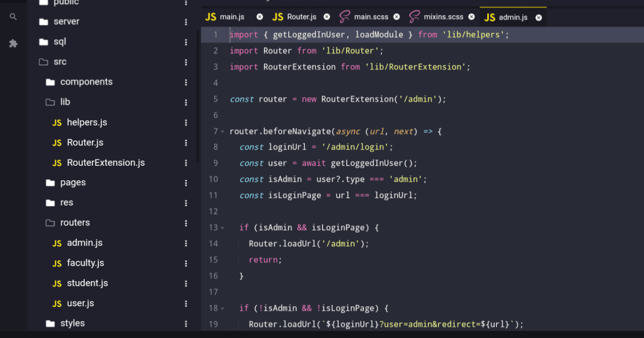Collapse the beforeNavigate function at line 7
The height and width of the screenshot is (338, 644).
pos(222,131)
